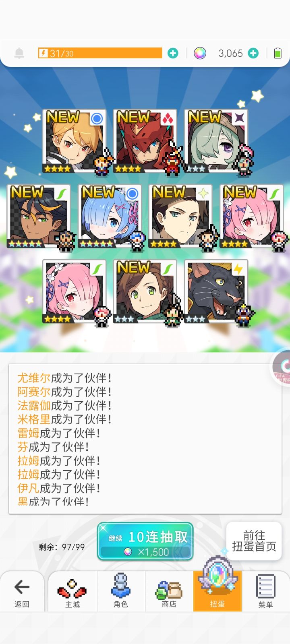Select the blue-haired Rem five-star card
290x644 pixels.
110,217
